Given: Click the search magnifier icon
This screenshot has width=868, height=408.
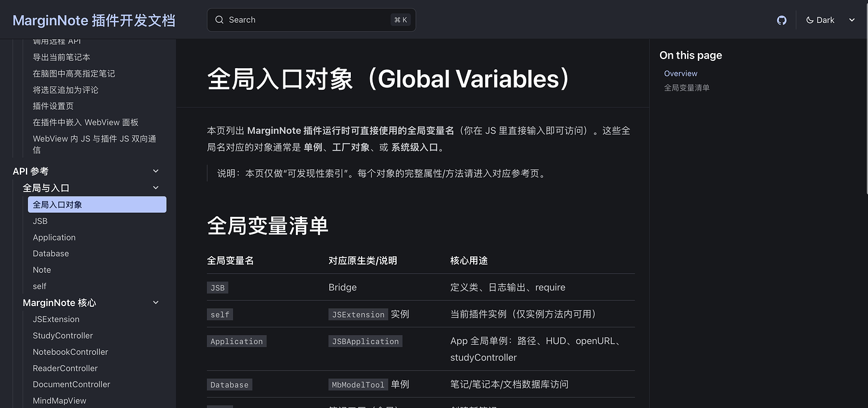Looking at the screenshot, I should 219,20.
